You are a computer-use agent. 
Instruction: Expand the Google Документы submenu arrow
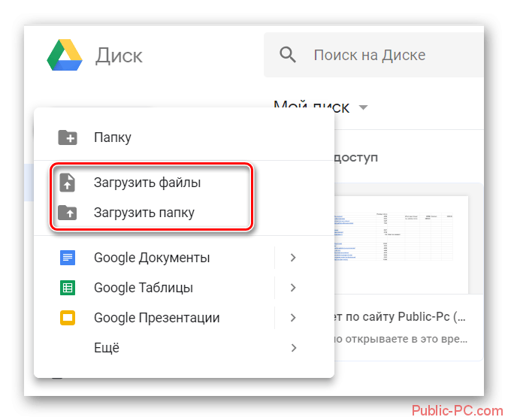click(293, 258)
